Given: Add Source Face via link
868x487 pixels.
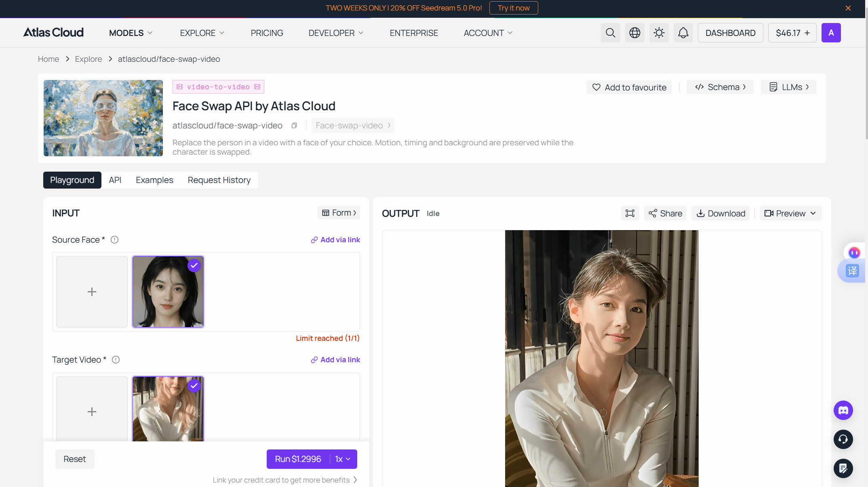Looking at the screenshot, I should pos(335,240).
